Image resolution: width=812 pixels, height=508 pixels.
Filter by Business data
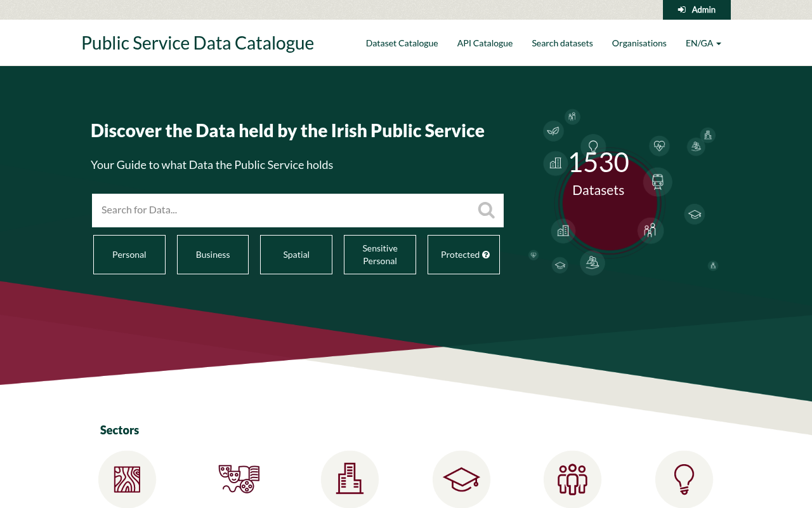click(x=213, y=255)
